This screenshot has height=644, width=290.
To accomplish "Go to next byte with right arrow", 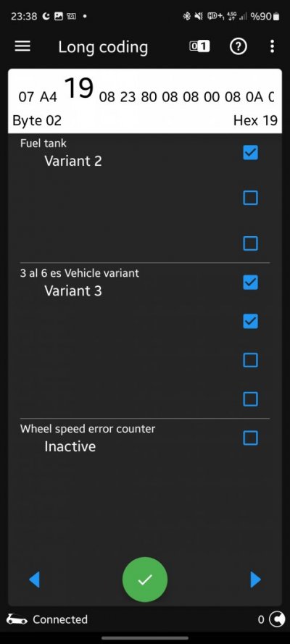I will point(255,580).
